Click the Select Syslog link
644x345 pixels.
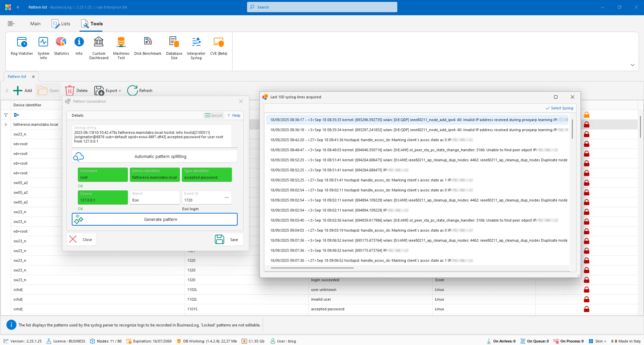click(559, 108)
